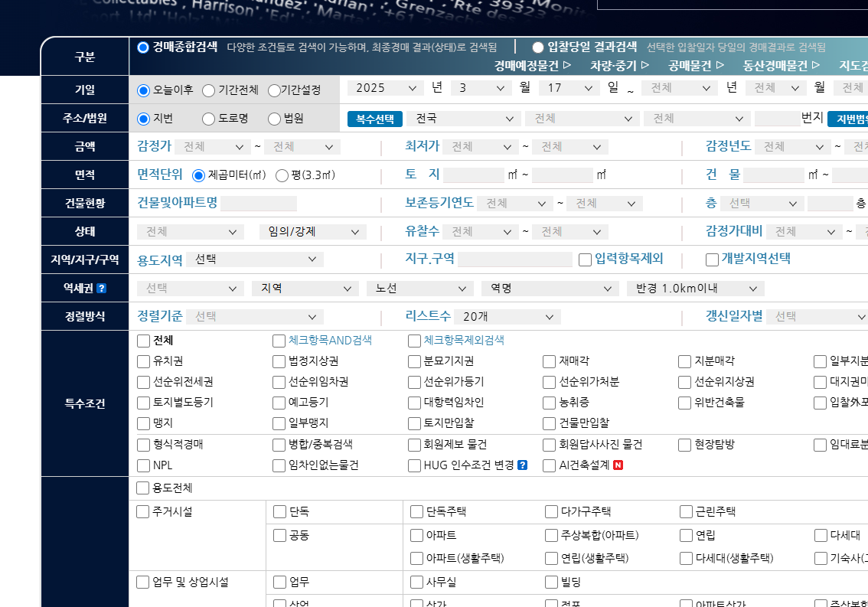Click the 지번범위 button

tap(848, 119)
